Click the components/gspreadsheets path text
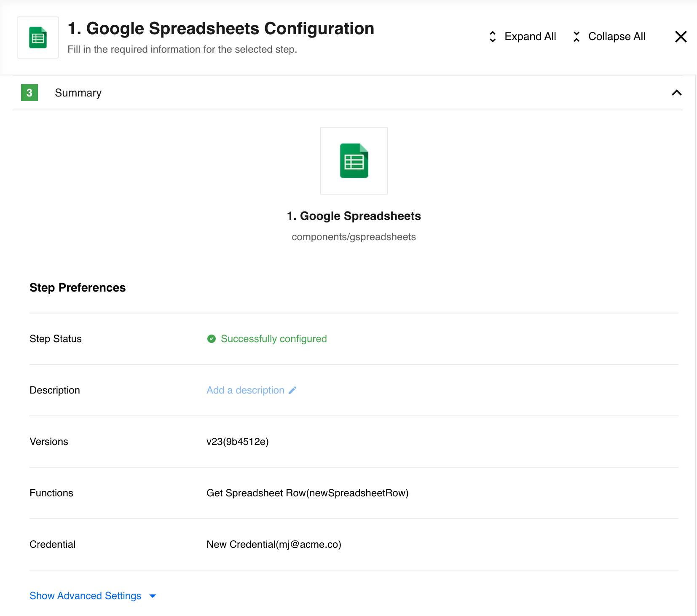 click(354, 237)
